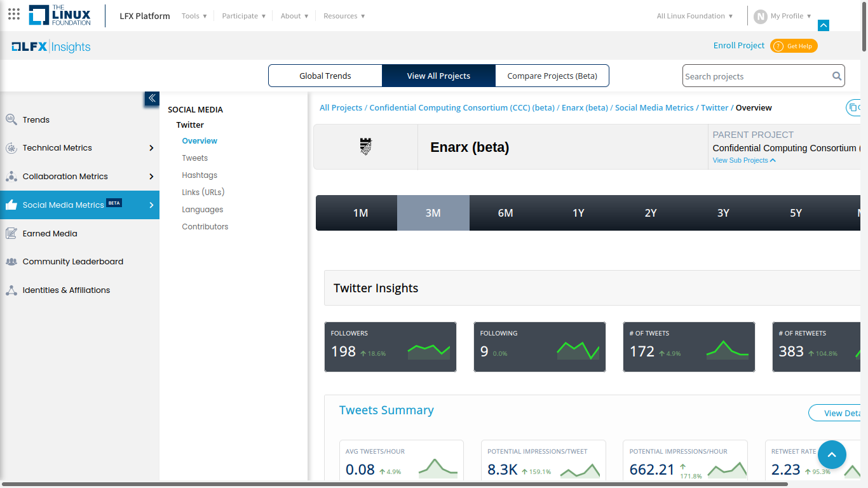Select the 1M time range

tap(360, 213)
